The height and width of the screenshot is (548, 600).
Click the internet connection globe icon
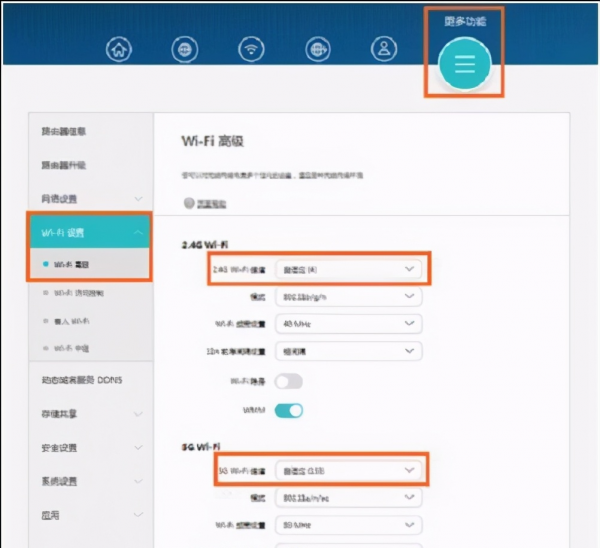pos(185,49)
